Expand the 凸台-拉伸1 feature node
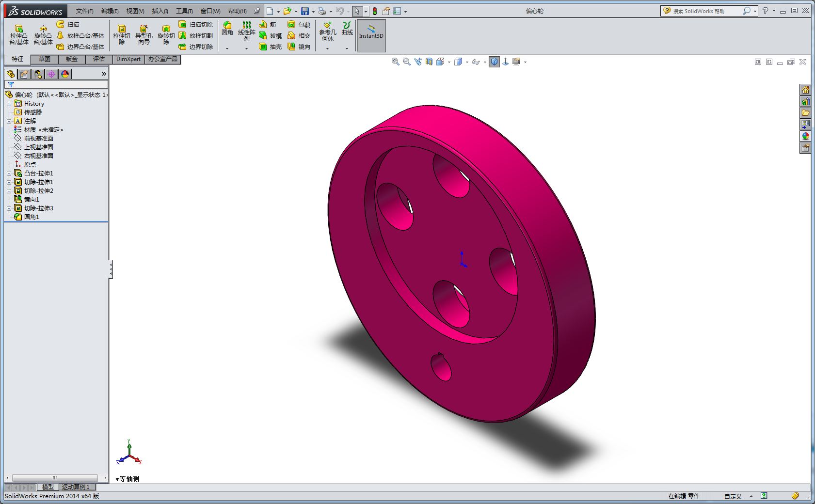Screen dimensions: 815x504 pyautogui.click(x=9, y=173)
